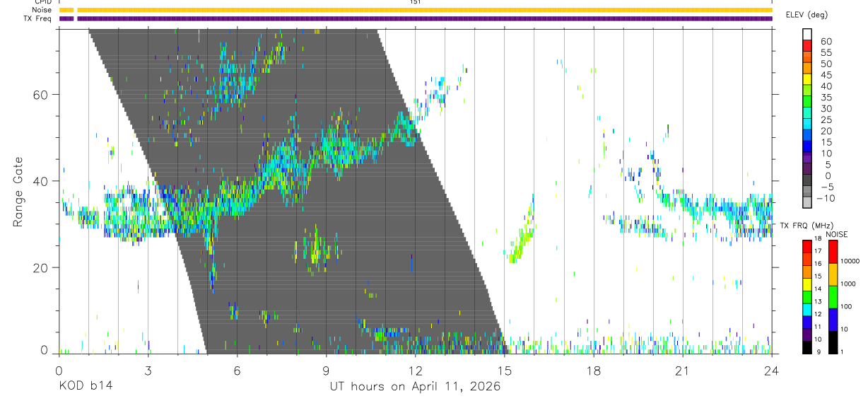Click the 'UT hours on April 11, 2026' axis title
Image resolution: width=868 pixels, height=401 pixels.
416,387
